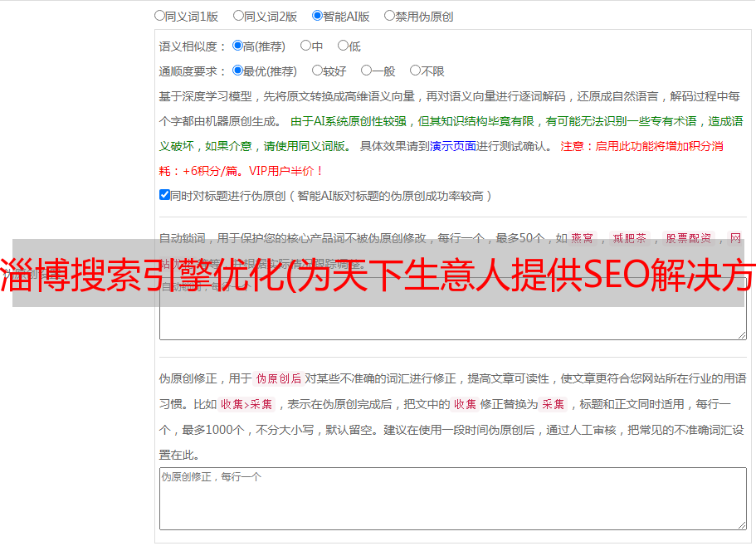Set 语义相似度 to 中
Image resolution: width=756 pixels, height=546 pixels.
point(305,46)
